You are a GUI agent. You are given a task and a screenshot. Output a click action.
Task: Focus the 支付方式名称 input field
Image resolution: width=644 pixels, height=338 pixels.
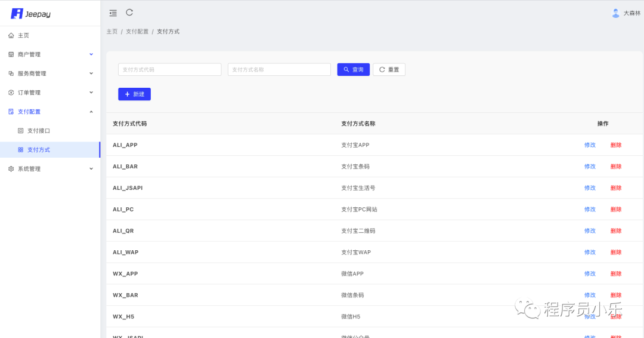279,69
